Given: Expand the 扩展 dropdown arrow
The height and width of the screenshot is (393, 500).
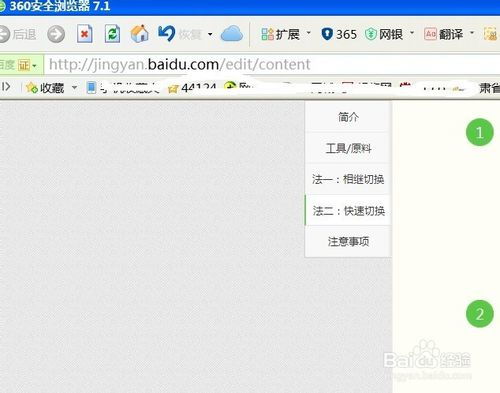Looking at the screenshot, I should [x=308, y=33].
